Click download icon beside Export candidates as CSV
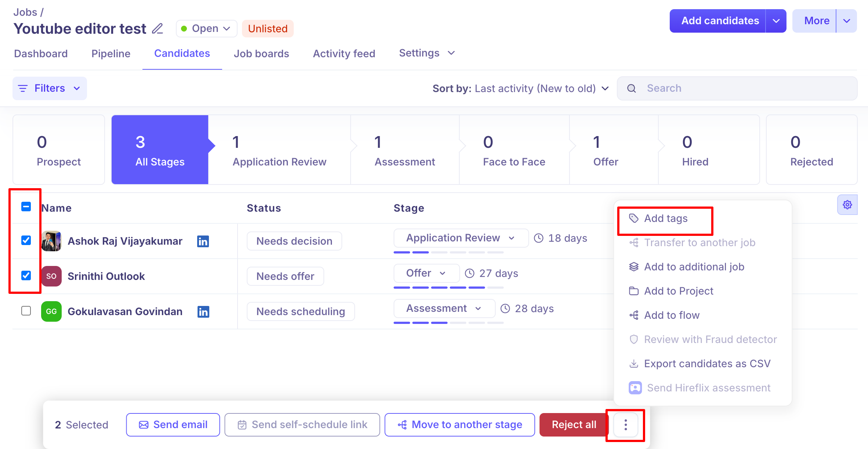Image resolution: width=868 pixels, height=449 pixels. (634, 364)
